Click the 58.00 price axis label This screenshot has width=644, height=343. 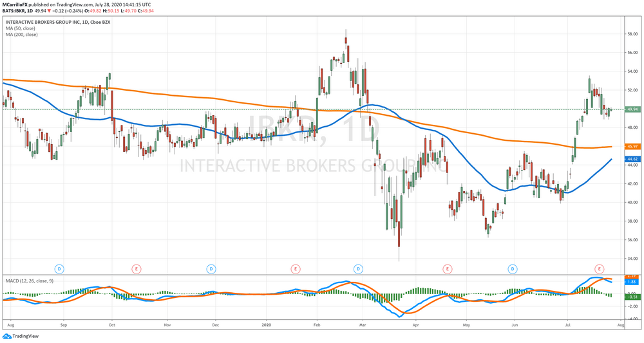coord(632,34)
